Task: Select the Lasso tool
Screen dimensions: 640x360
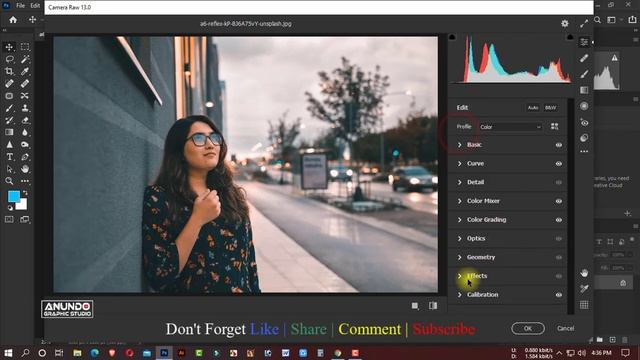Action: point(9,59)
